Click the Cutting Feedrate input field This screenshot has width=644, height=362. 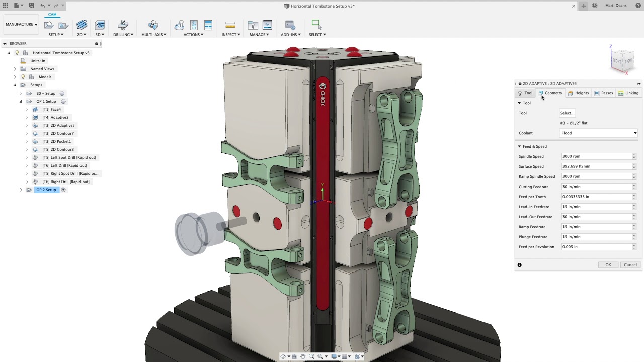click(x=596, y=187)
